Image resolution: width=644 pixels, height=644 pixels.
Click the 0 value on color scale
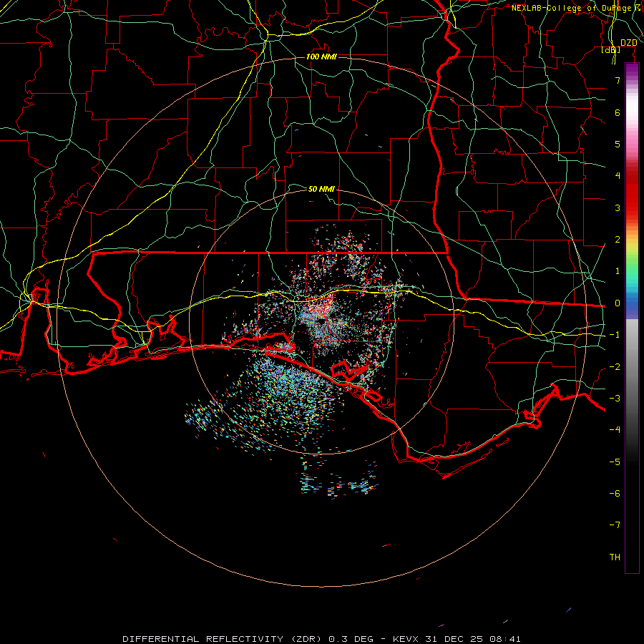[618, 303]
